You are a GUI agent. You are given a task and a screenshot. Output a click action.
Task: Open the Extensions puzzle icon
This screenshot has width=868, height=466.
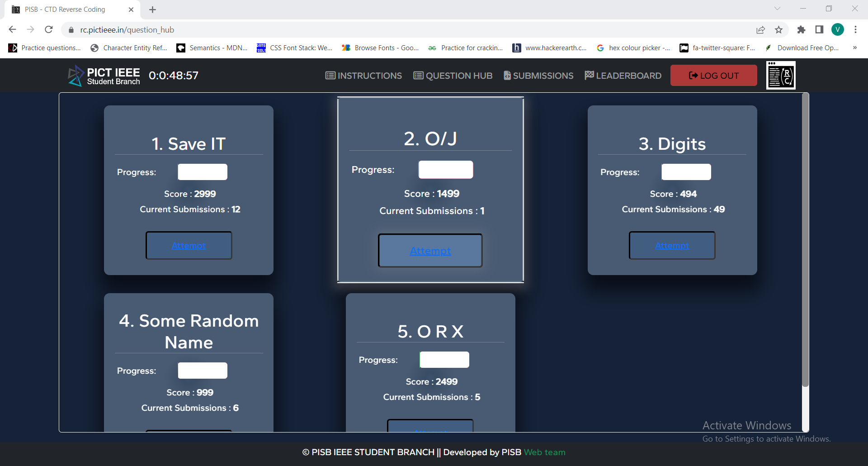[801, 30]
